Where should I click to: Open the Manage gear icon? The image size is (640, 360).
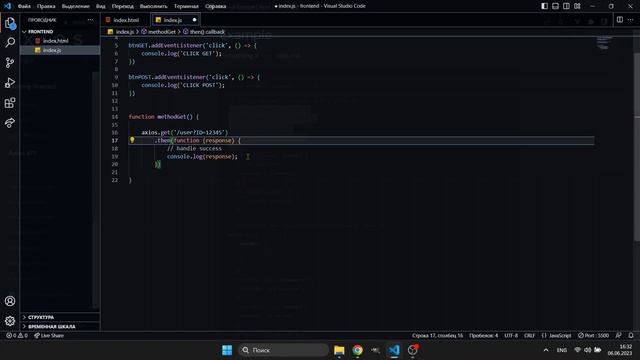pos(10,321)
